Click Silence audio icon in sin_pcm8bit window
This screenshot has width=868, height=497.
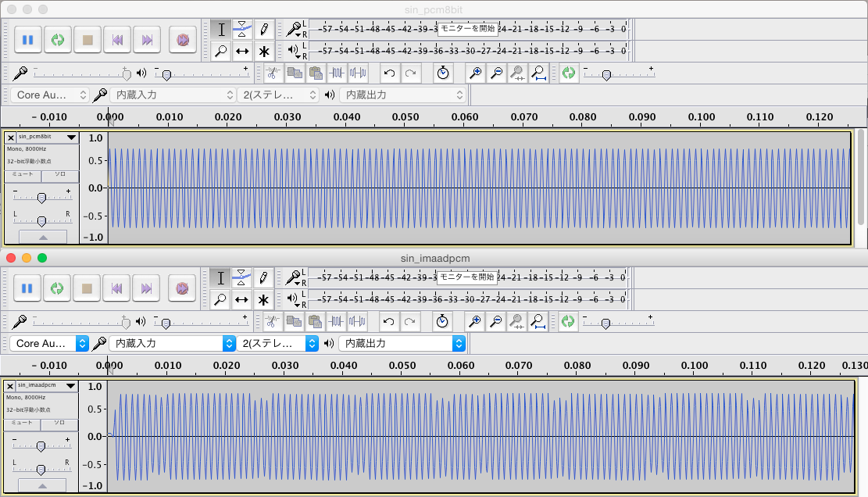[x=358, y=73]
